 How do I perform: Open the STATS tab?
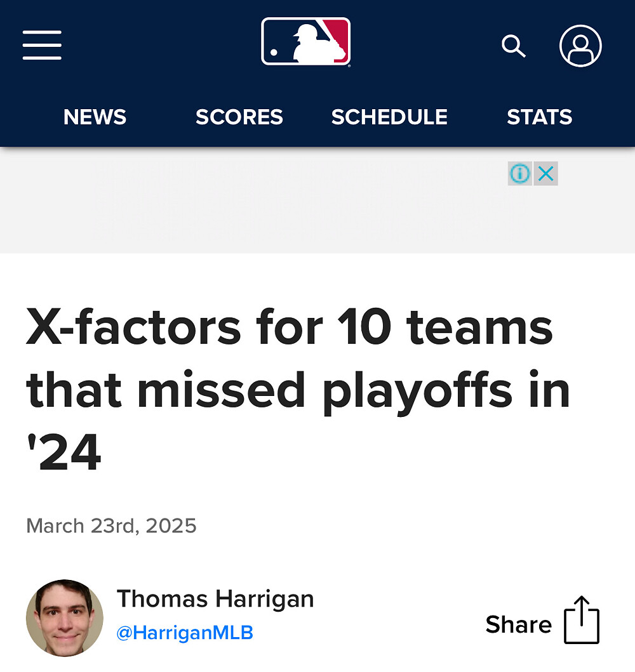point(539,117)
